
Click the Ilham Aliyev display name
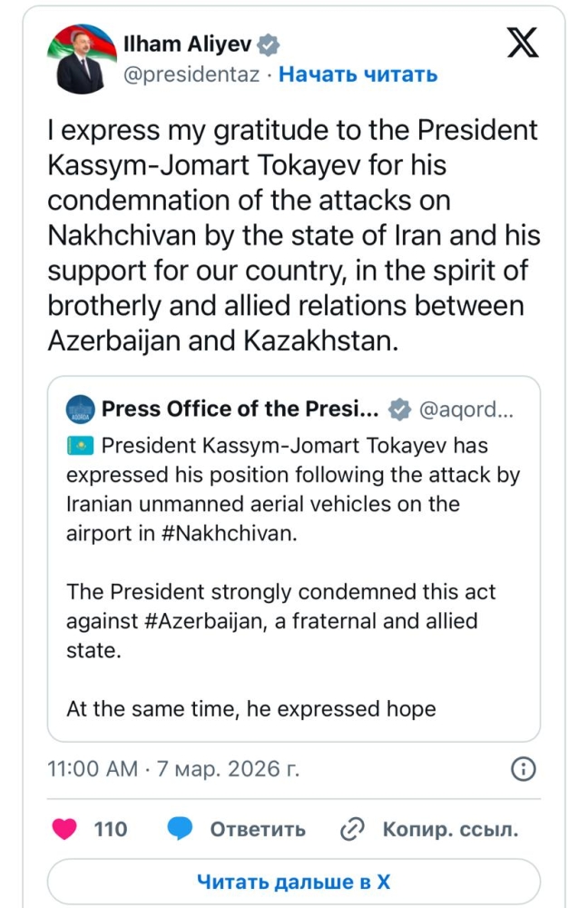pyautogui.click(x=187, y=44)
